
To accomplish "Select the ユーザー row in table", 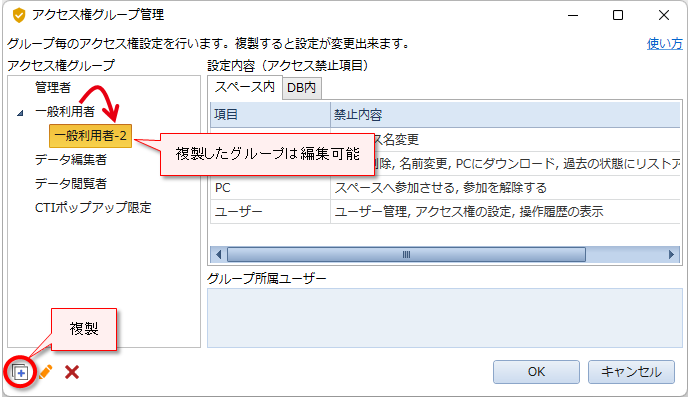I will coord(445,212).
